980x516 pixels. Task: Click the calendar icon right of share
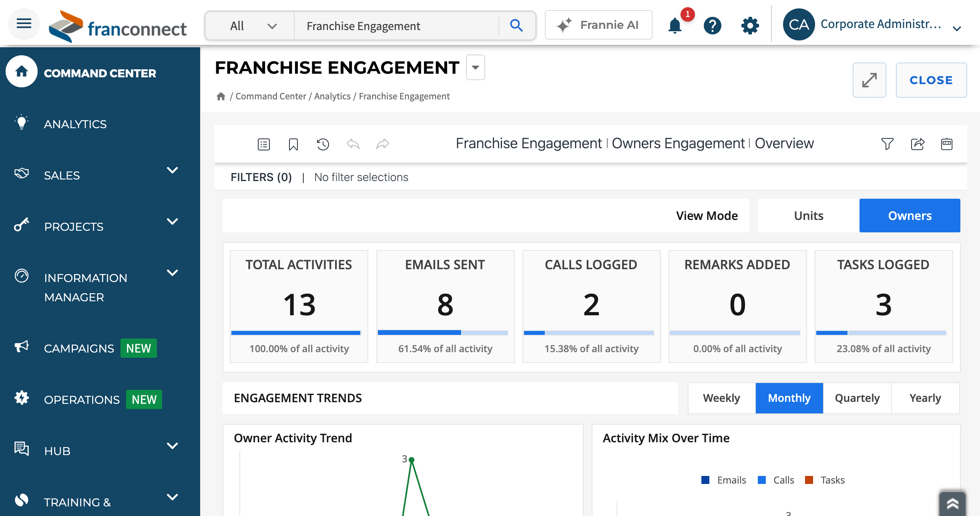coord(947,144)
